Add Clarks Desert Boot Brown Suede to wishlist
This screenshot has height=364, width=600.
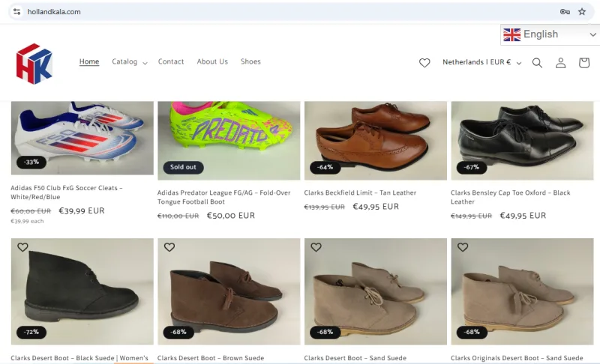[169, 247]
